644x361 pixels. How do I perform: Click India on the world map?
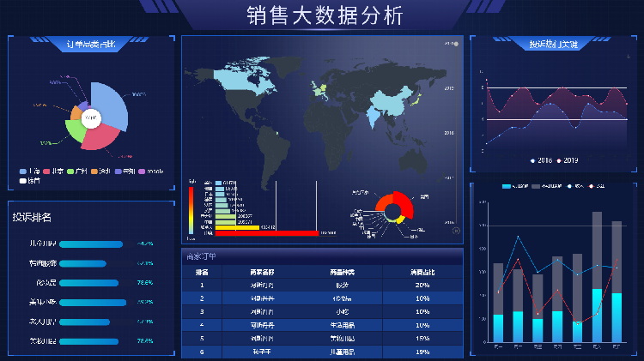[373, 116]
